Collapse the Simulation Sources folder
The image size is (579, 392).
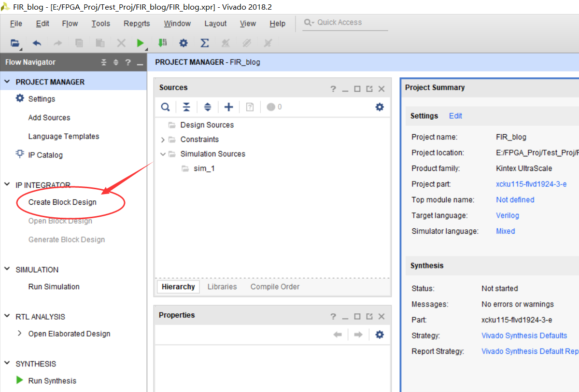pyautogui.click(x=163, y=154)
